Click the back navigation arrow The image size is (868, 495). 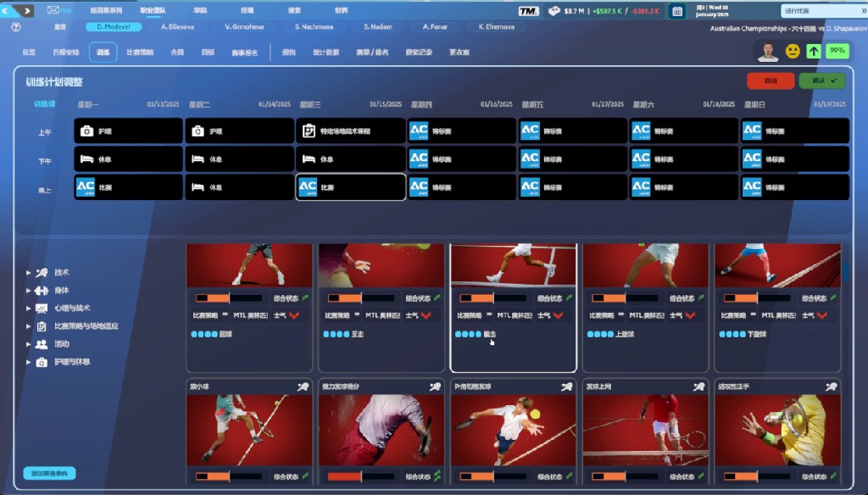(8, 10)
